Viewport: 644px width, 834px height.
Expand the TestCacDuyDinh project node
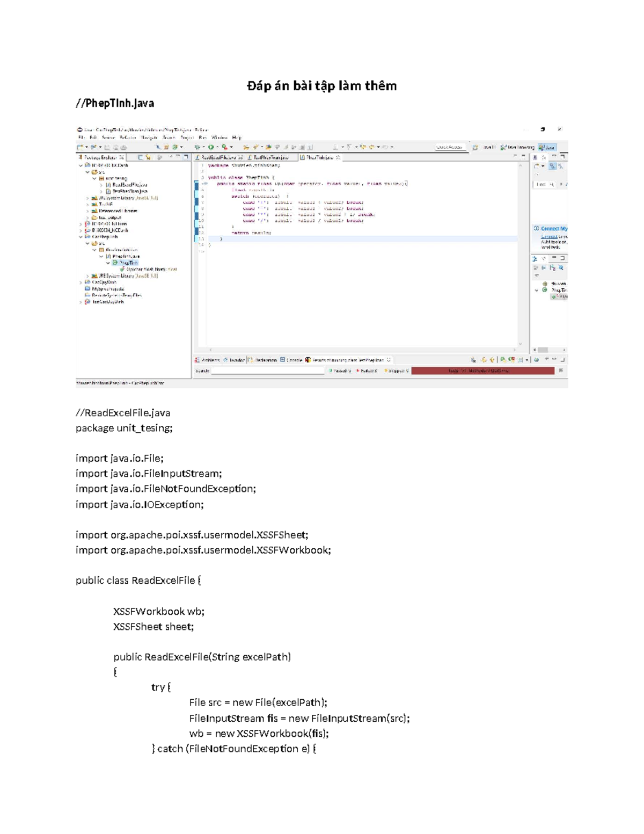pyautogui.click(x=81, y=302)
